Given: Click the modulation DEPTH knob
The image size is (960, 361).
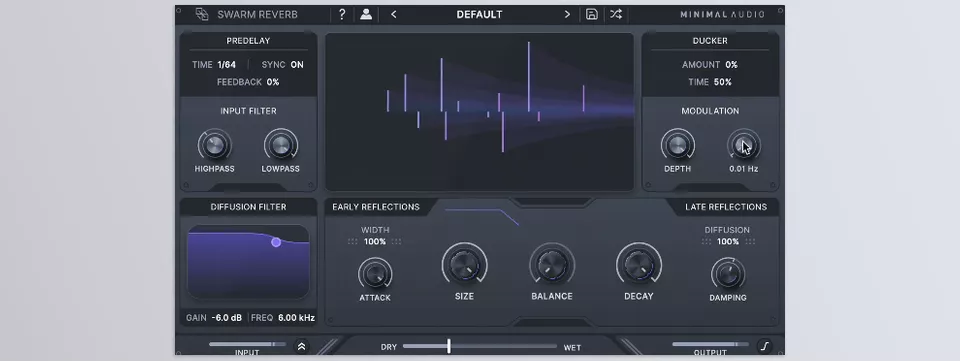Looking at the screenshot, I should [677, 146].
